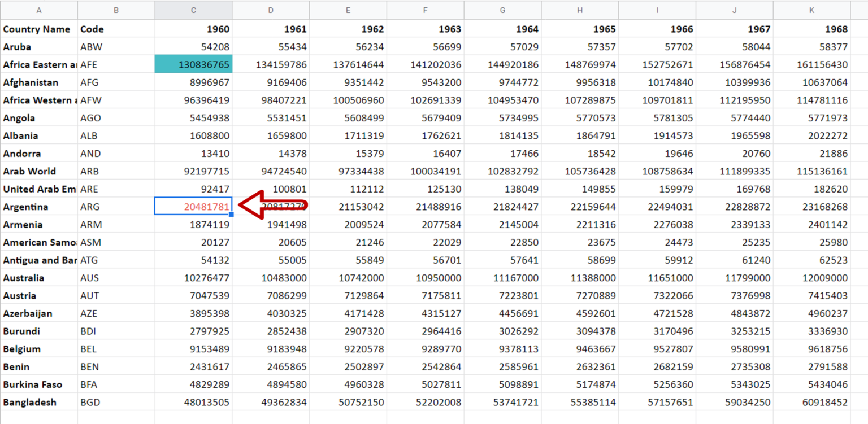This screenshot has height=424, width=868.
Task: Select column header A
Action: (38, 10)
